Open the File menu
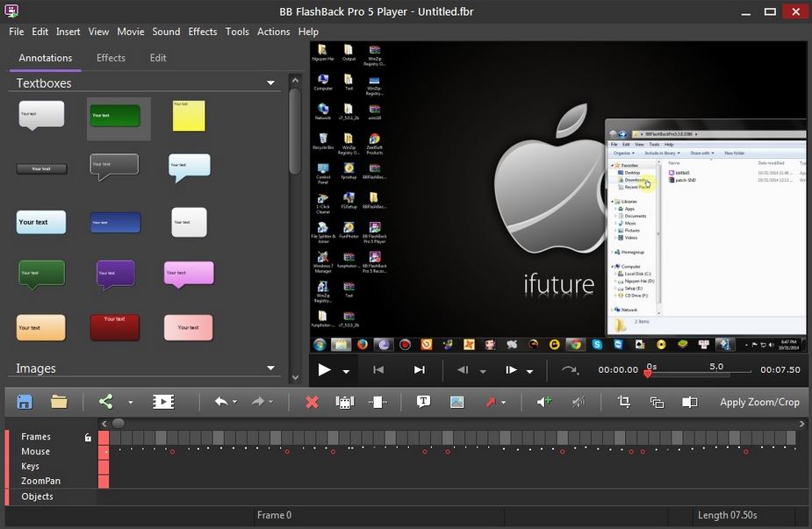Image resolution: width=812 pixels, height=529 pixels. (x=16, y=32)
